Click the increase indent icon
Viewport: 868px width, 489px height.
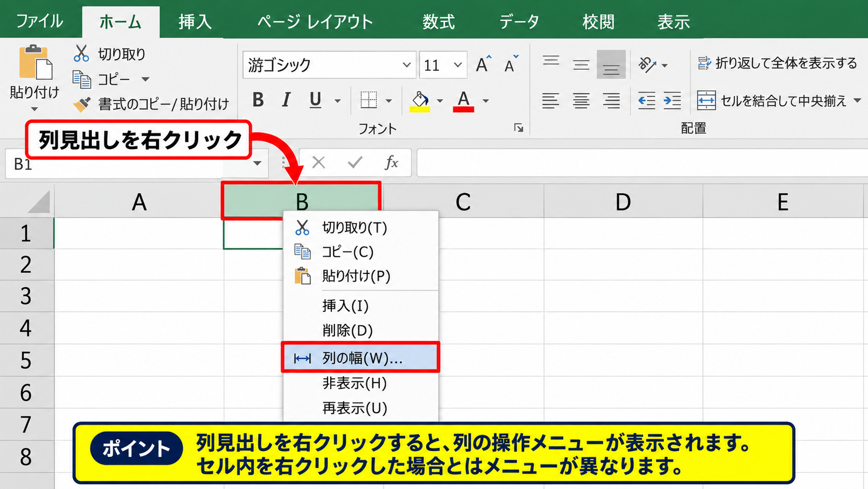click(672, 100)
